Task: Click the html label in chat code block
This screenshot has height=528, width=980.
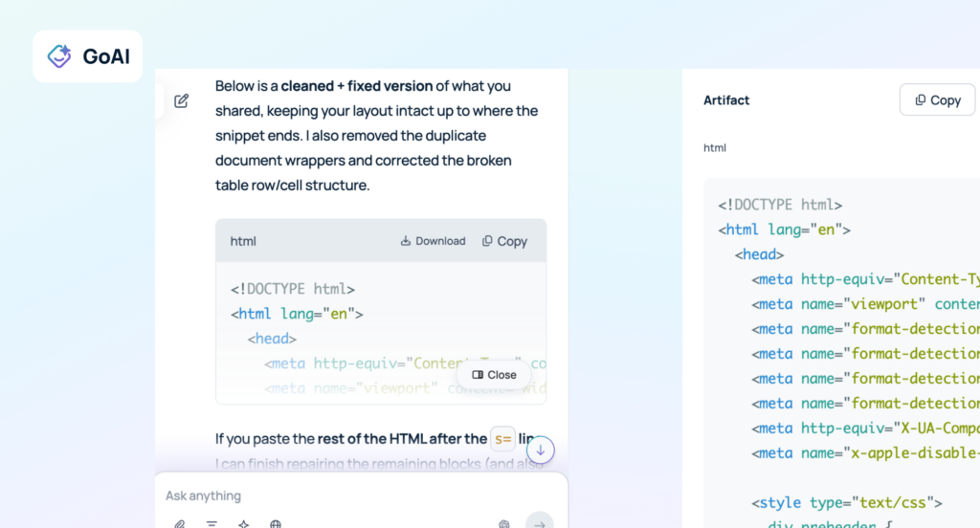Action: (243, 241)
